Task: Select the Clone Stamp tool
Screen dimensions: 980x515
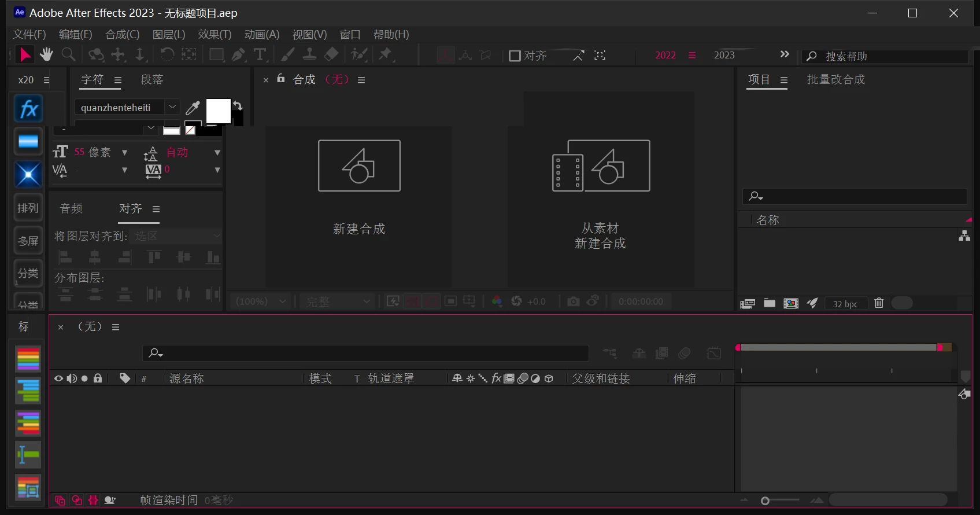Action: (309, 55)
